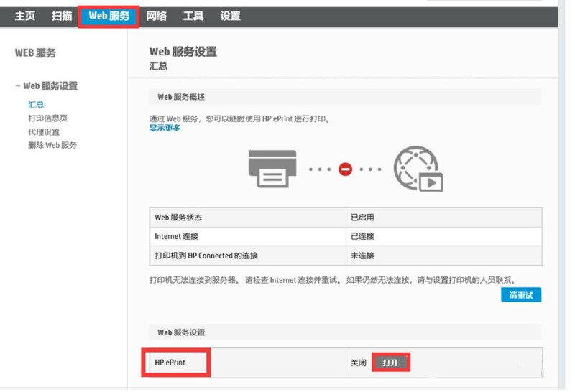Open the 扫描 tab
This screenshot has height=392, width=575.
point(62,16)
